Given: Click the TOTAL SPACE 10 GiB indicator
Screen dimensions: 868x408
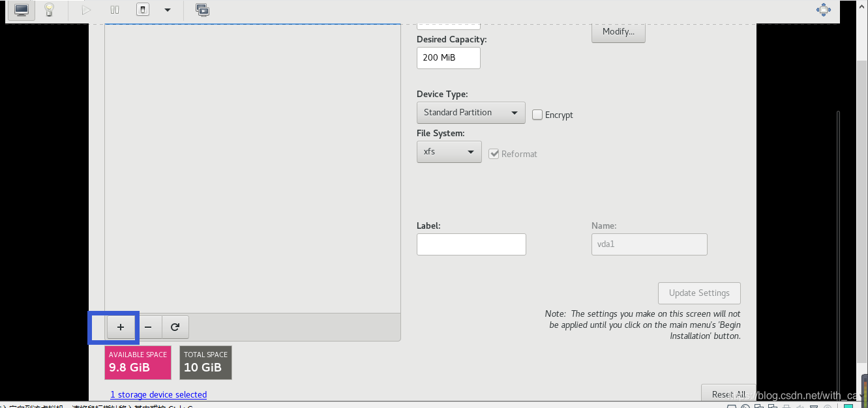Looking at the screenshot, I should pyautogui.click(x=205, y=362).
